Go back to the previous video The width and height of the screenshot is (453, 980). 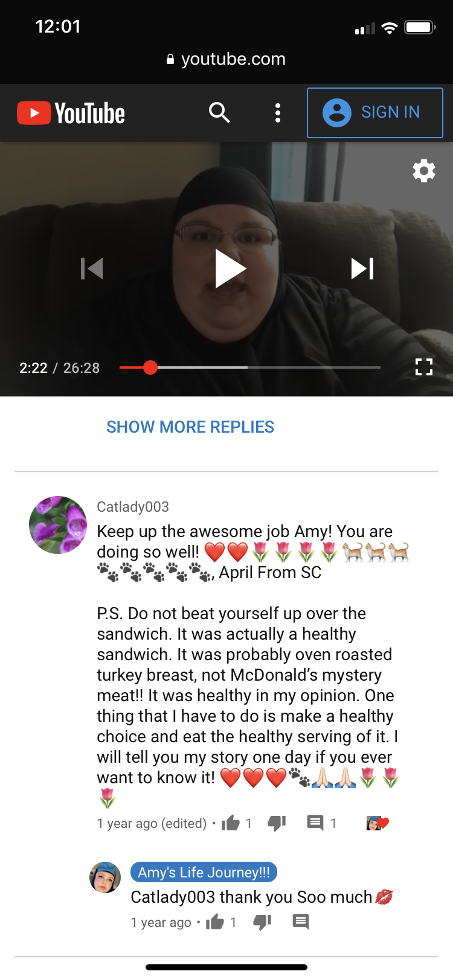(92, 269)
